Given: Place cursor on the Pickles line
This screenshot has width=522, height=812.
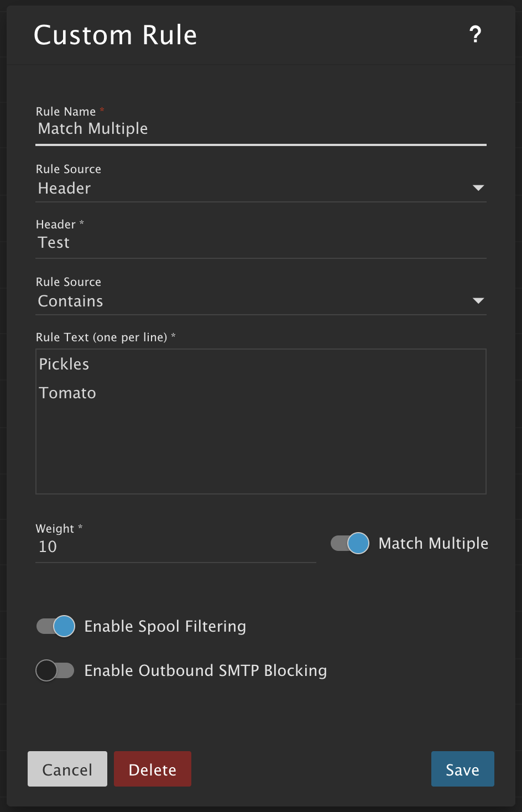Looking at the screenshot, I should [64, 364].
